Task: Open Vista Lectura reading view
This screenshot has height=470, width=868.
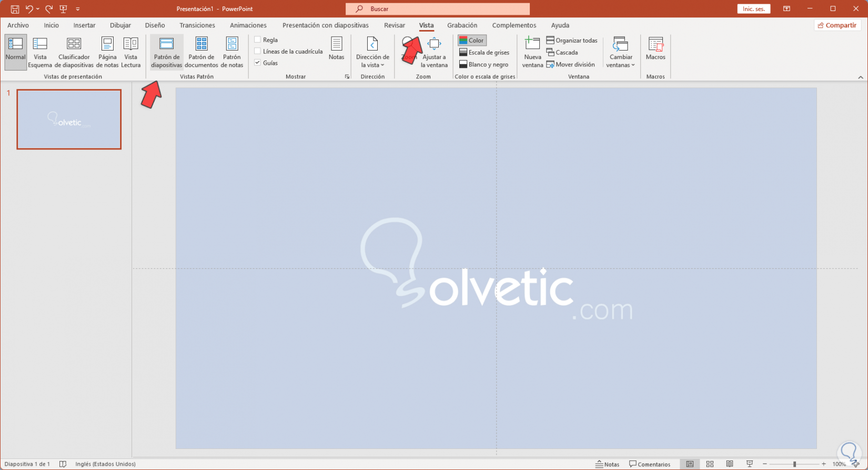Action: tap(130, 52)
